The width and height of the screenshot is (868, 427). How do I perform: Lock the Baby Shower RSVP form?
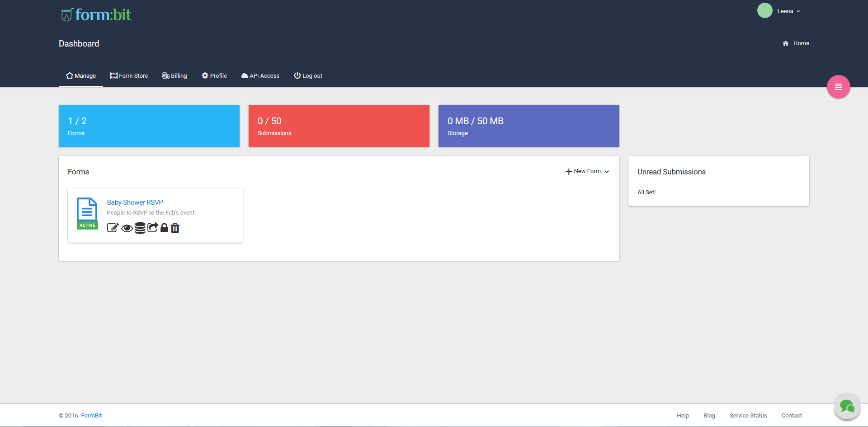tap(164, 228)
